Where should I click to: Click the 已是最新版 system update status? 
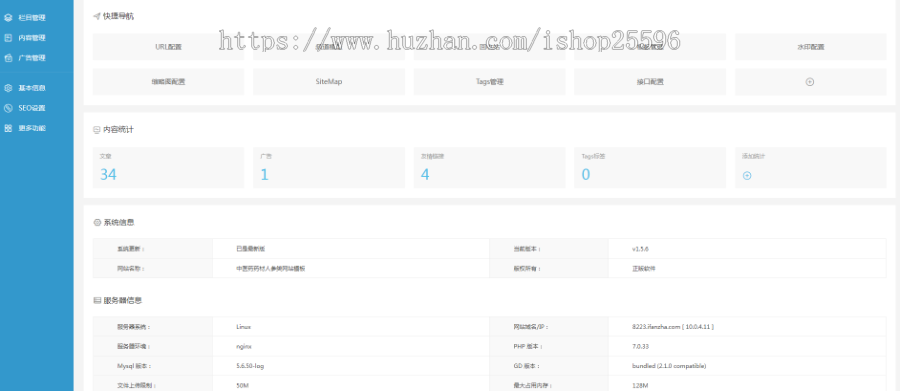[250, 249]
